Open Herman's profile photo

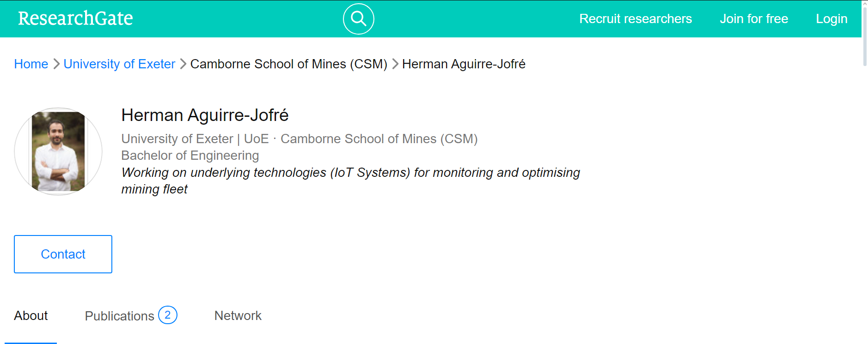[58, 151]
